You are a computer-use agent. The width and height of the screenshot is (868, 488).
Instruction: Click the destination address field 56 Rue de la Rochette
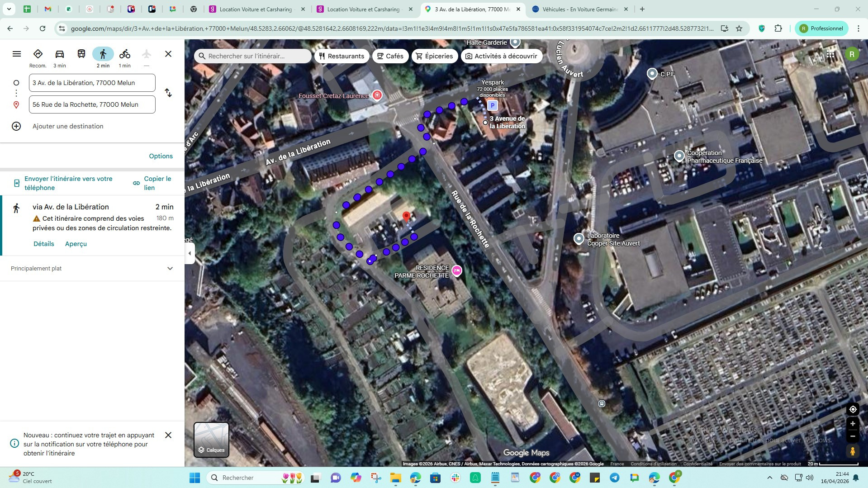pos(92,104)
